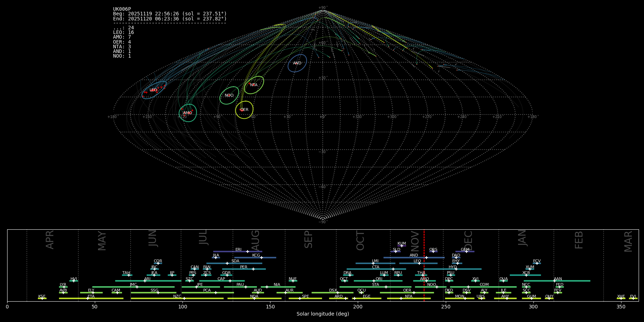Click the NOO radiant ellipse on map

(x=229, y=96)
